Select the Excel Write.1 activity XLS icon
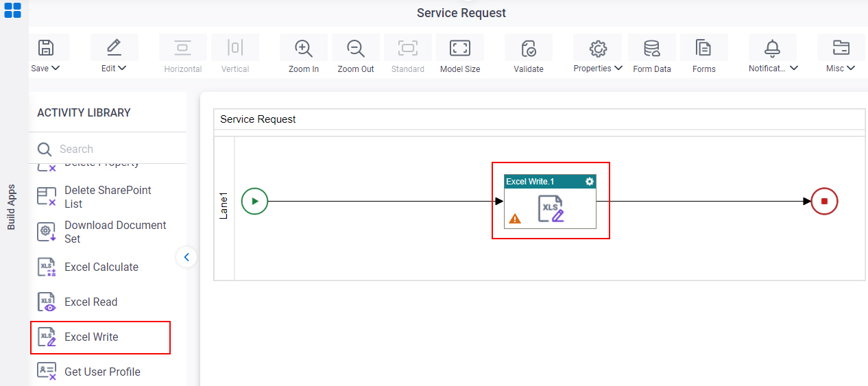The image size is (868, 386). pyautogui.click(x=551, y=208)
